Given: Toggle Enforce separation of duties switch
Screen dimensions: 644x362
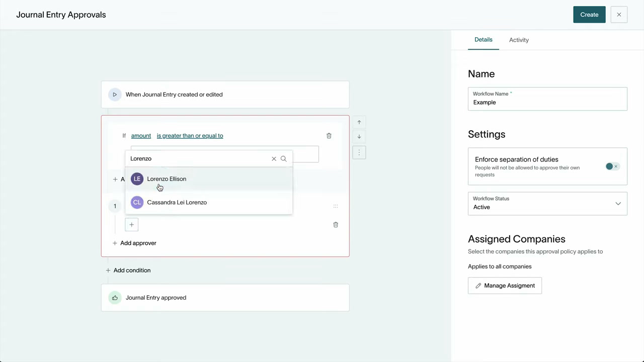Looking at the screenshot, I should 612,166.
